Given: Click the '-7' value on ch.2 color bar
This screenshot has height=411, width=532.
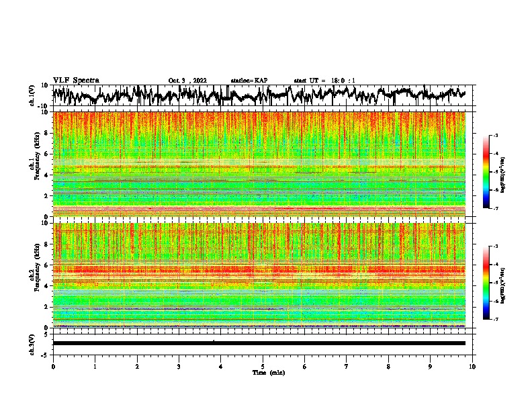Looking at the screenshot, I should click(x=496, y=320).
